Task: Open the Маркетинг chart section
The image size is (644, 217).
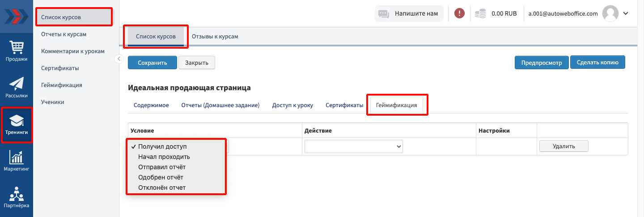Action: pos(17,161)
